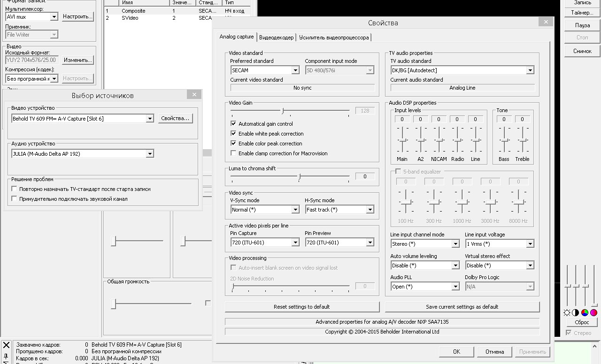Click Luma to chroma shift value field
The image size is (601, 364).
(365, 177)
